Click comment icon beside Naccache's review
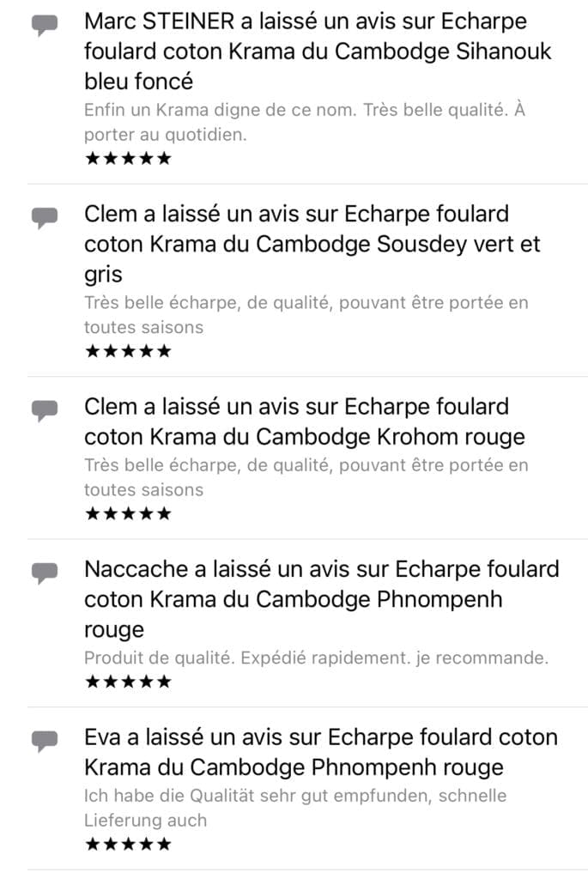 pyautogui.click(x=45, y=573)
